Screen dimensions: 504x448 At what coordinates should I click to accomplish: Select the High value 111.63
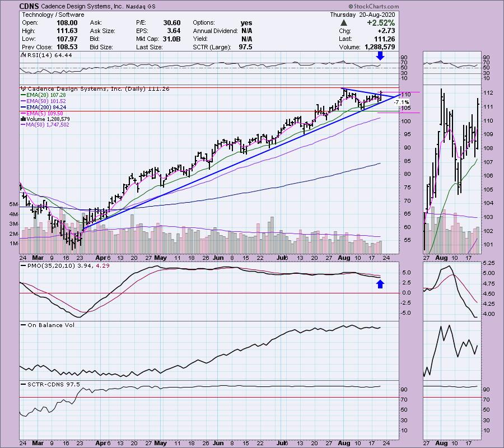[67, 31]
